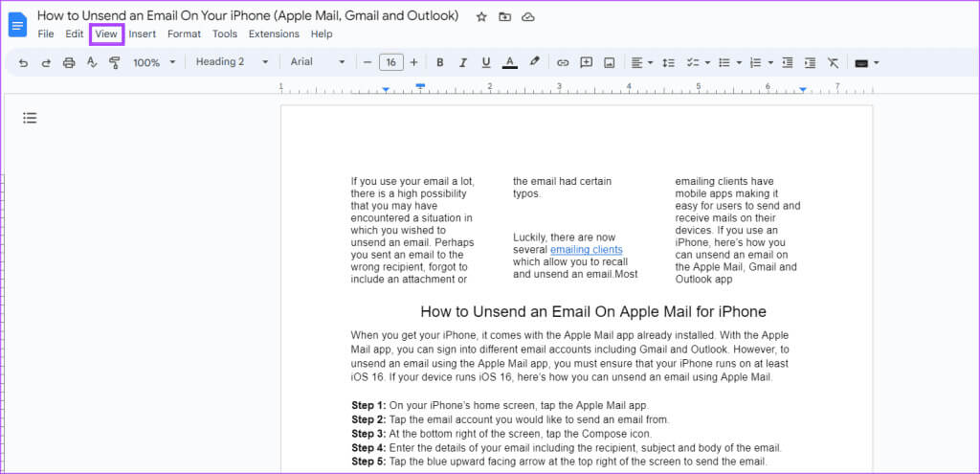Screen dimensions: 980x474
Task: Click the word 'typos.' in second column
Action: tap(526, 193)
